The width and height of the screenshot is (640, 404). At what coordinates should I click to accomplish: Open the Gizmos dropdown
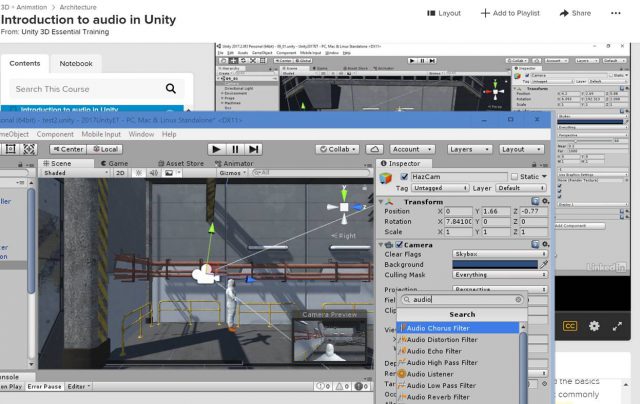(x=233, y=173)
